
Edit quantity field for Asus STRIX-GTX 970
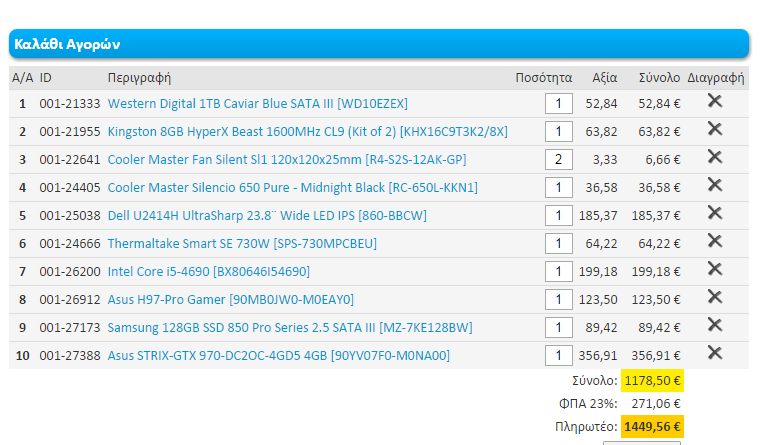559,355
